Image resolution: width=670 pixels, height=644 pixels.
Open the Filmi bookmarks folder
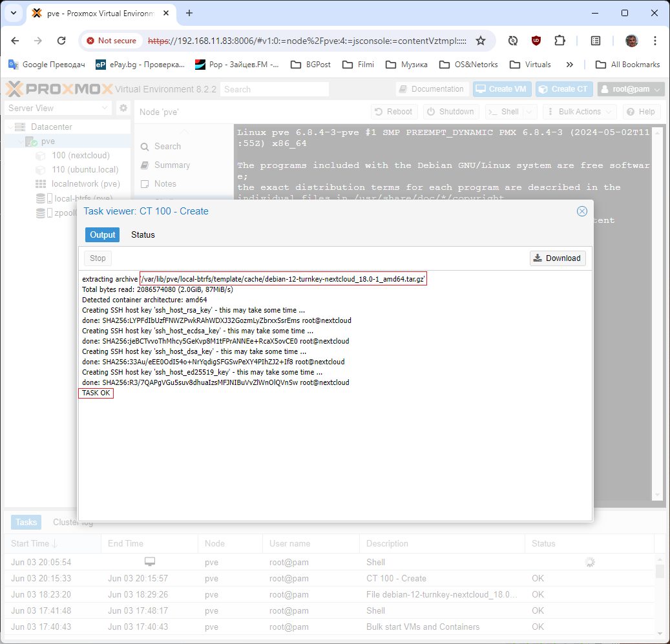(358, 65)
